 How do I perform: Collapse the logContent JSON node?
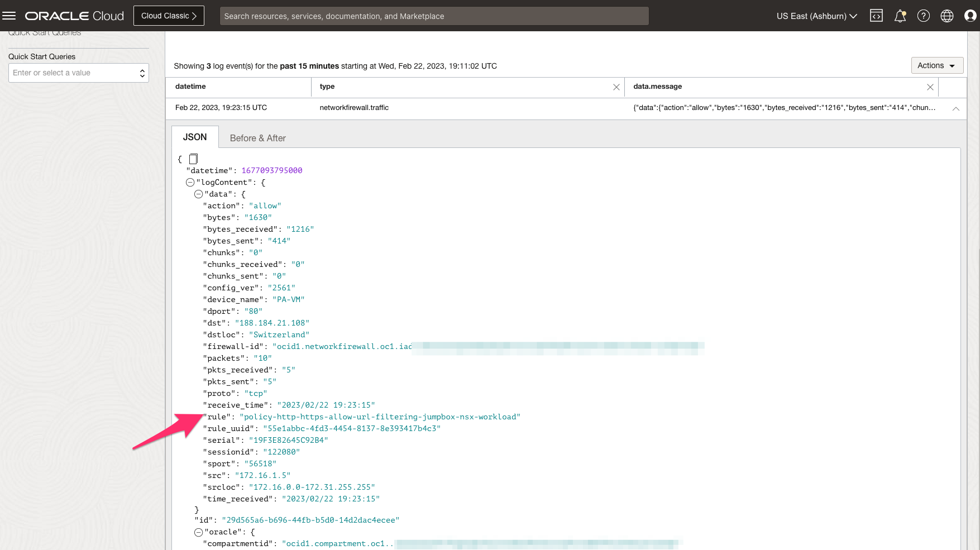pos(190,182)
